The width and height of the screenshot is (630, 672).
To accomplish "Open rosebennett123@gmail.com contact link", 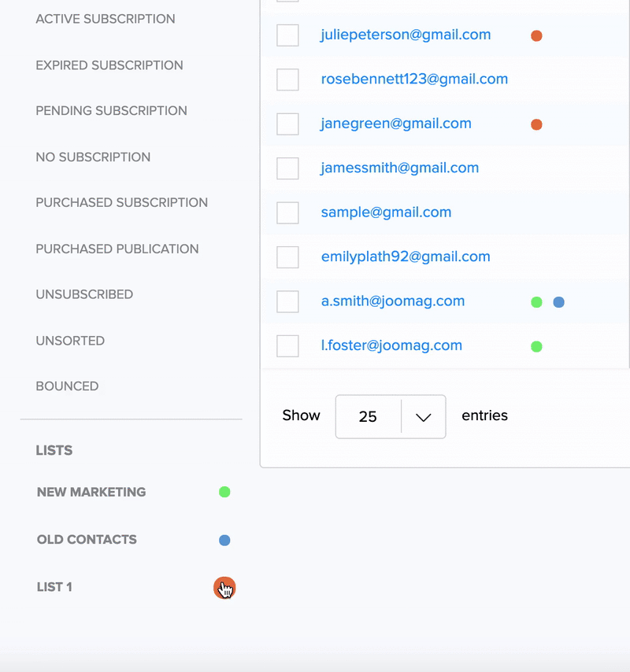I will click(x=414, y=79).
